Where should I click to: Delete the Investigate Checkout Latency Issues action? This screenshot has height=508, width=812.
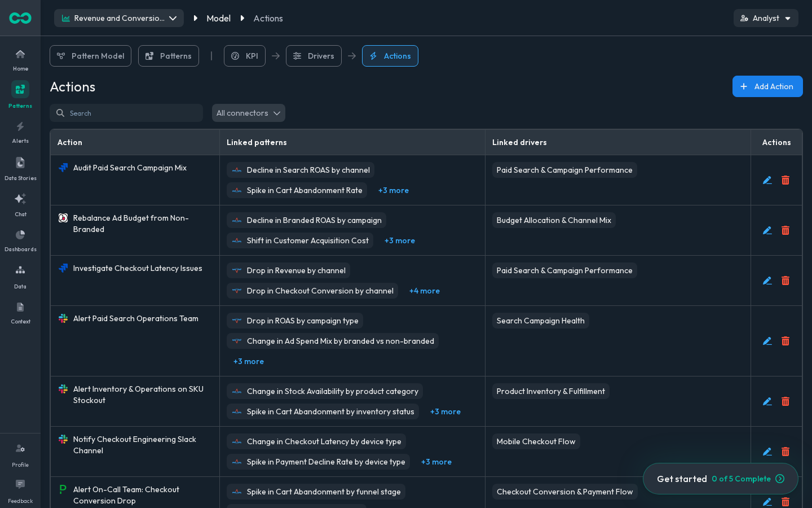point(785,281)
